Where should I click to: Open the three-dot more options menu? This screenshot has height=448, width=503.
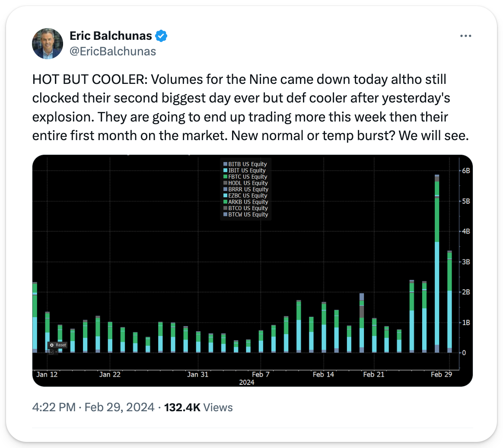[465, 36]
